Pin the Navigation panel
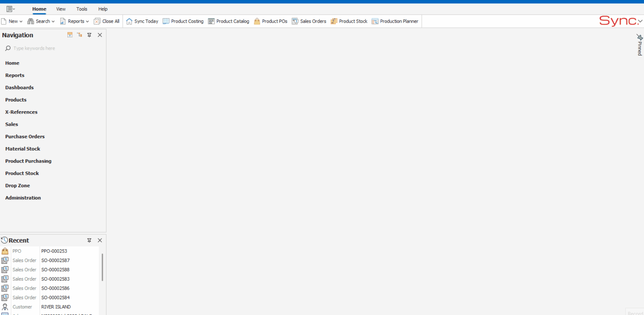Image resolution: width=644 pixels, height=315 pixels. 89,35
